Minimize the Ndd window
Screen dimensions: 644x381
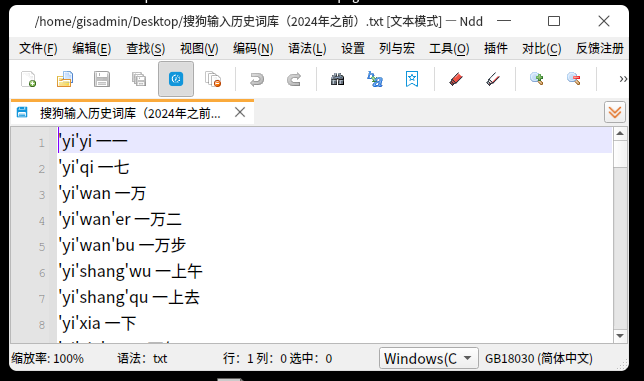[504, 21]
